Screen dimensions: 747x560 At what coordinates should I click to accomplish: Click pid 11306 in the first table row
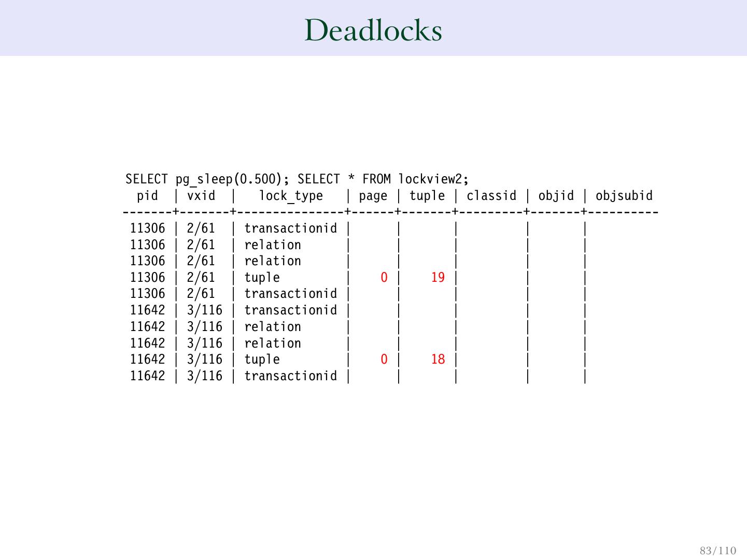(148, 228)
